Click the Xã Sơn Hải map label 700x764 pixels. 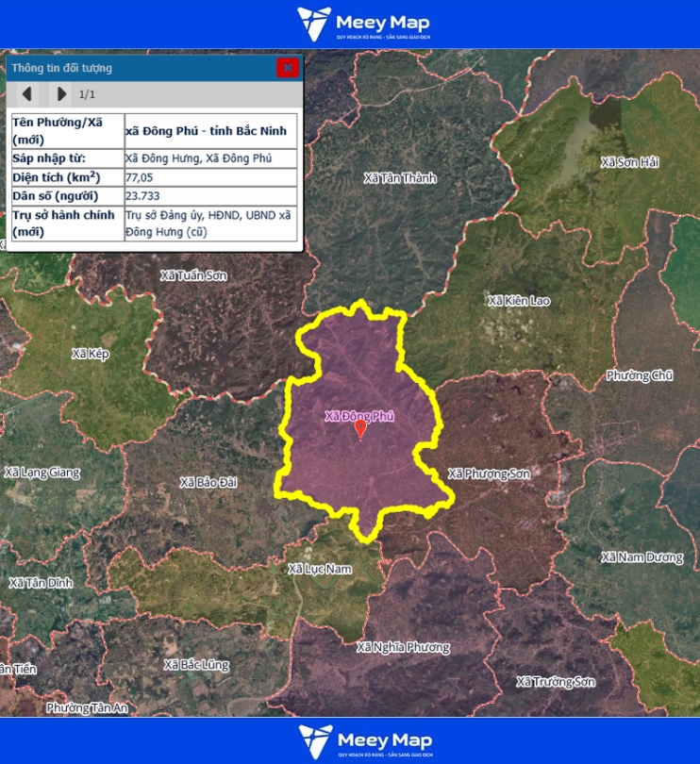(630, 162)
